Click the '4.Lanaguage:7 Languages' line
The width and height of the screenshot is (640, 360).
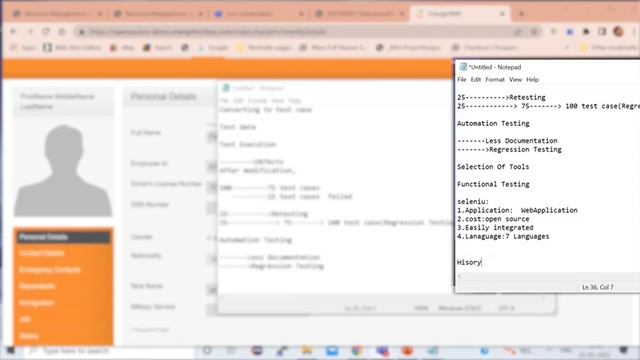tap(503, 236)
